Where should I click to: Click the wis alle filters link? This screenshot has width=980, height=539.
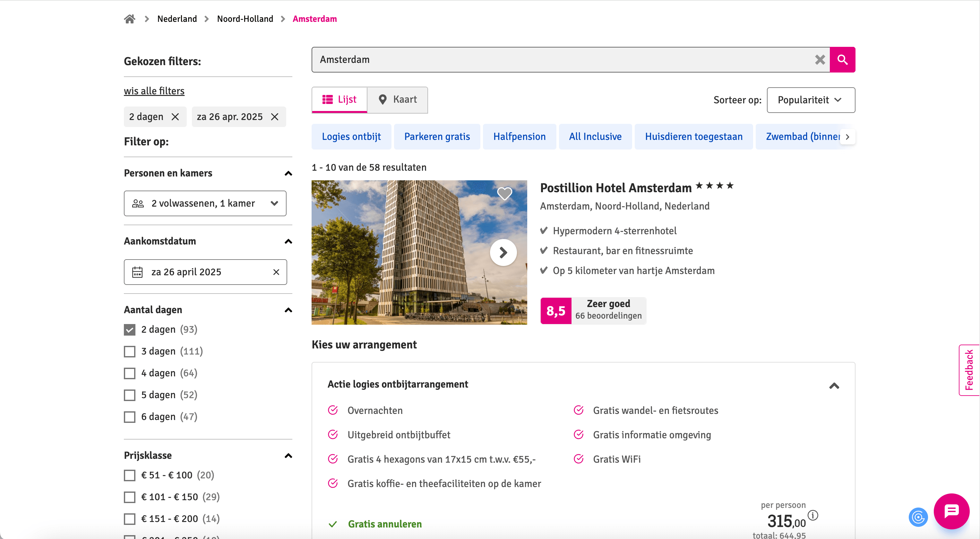click(x=154, y=90)
